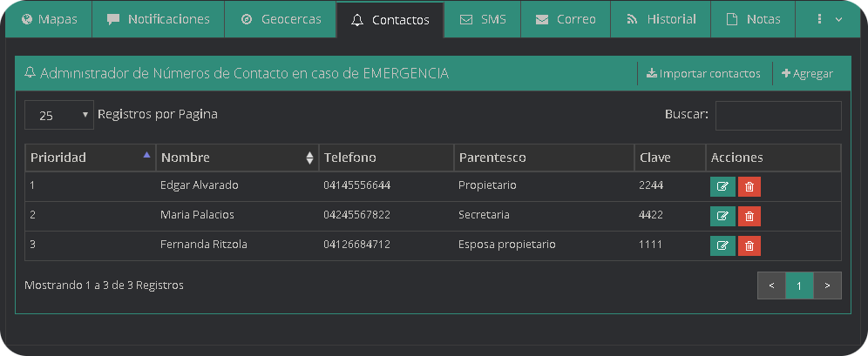Click the Agregar button

pos(807,73)
